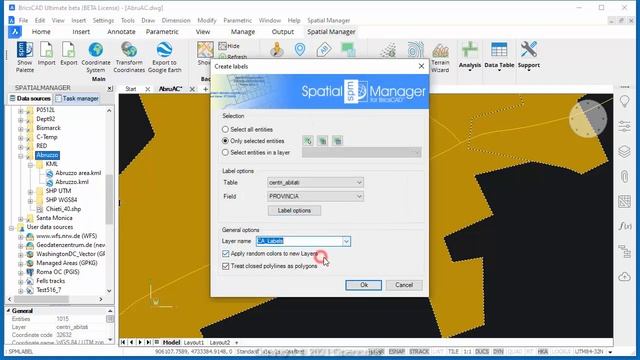Click the lightbulb tips icon in right sidebar
640x360 pixels.
tap(624, 101)
